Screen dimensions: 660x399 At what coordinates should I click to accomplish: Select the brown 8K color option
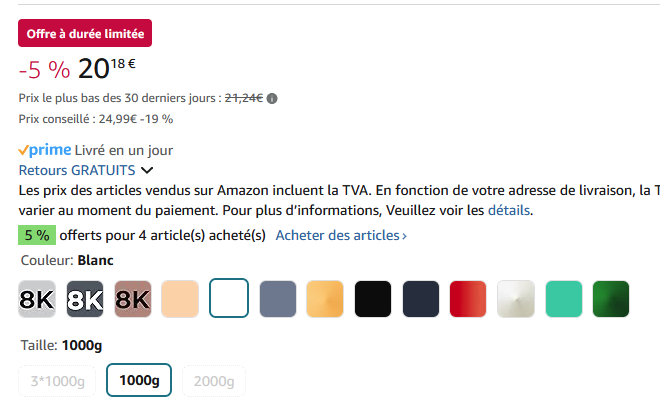coord(133,299)
